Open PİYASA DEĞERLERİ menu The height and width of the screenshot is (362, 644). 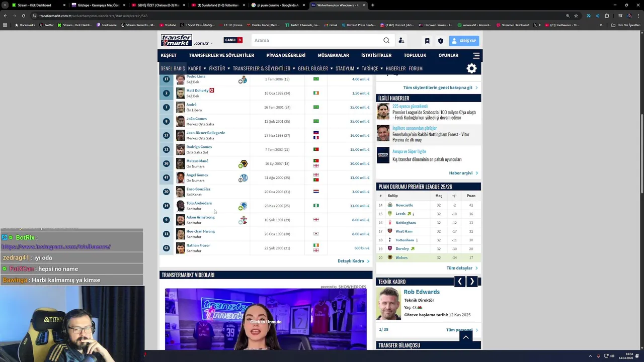click(286, 55)
